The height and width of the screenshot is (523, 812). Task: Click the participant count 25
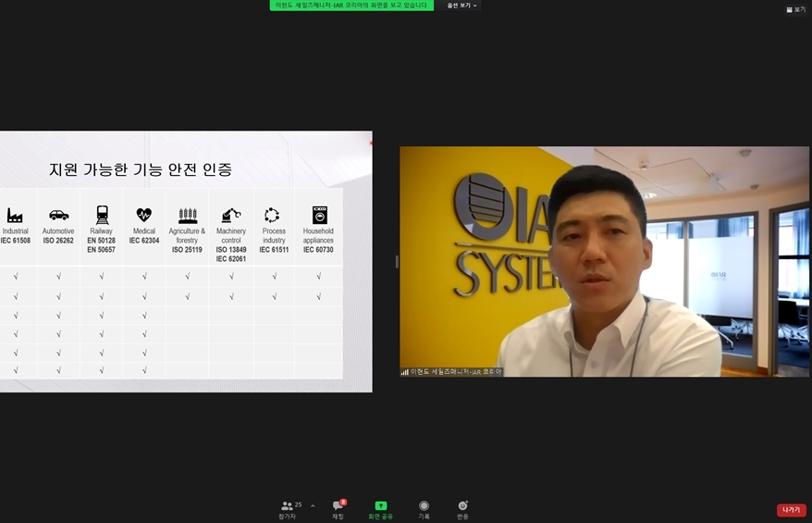tap(299, 504)
